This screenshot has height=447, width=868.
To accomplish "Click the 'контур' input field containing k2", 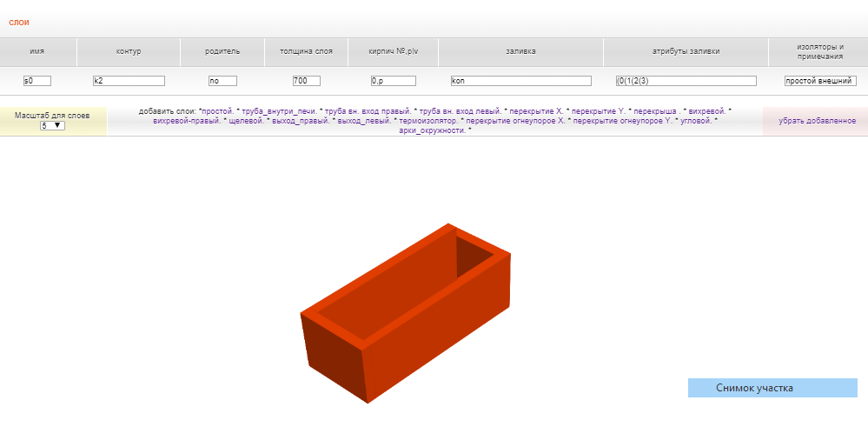I will click(129, 81).
